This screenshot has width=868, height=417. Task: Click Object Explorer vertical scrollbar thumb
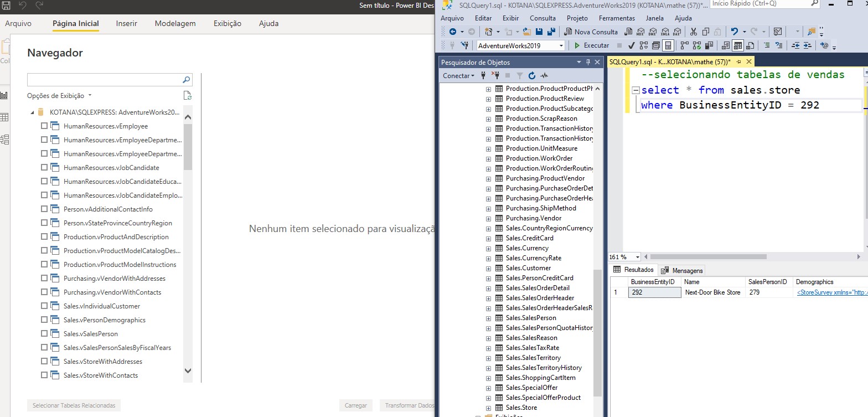coord(597,332)
